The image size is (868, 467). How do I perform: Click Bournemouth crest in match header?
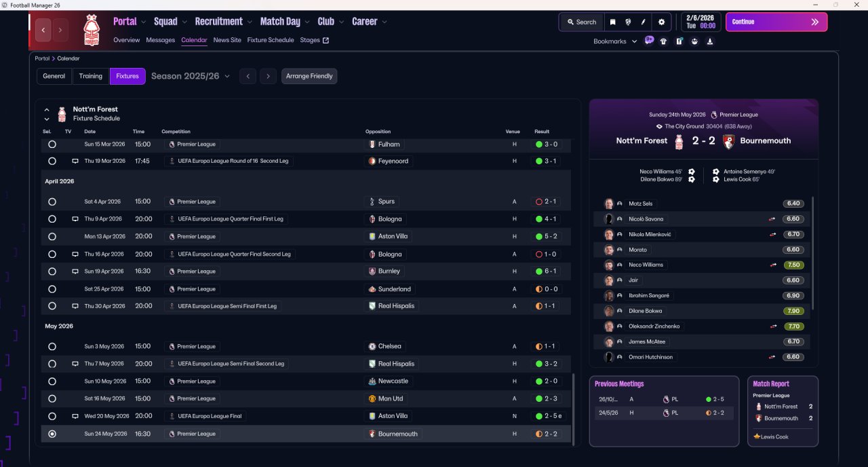tap(729, 141)
